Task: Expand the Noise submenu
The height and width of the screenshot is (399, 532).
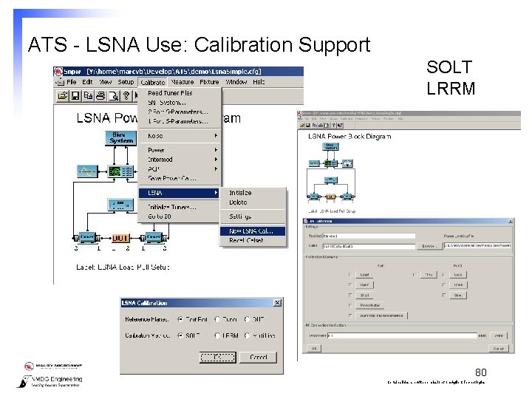Action: tap(180, 136)
